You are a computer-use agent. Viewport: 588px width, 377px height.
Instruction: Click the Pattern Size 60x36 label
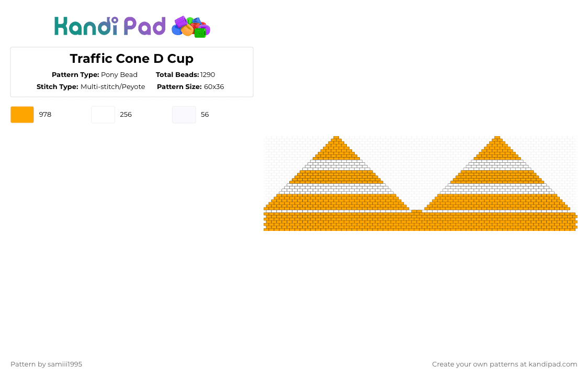(x=190, y=87)
